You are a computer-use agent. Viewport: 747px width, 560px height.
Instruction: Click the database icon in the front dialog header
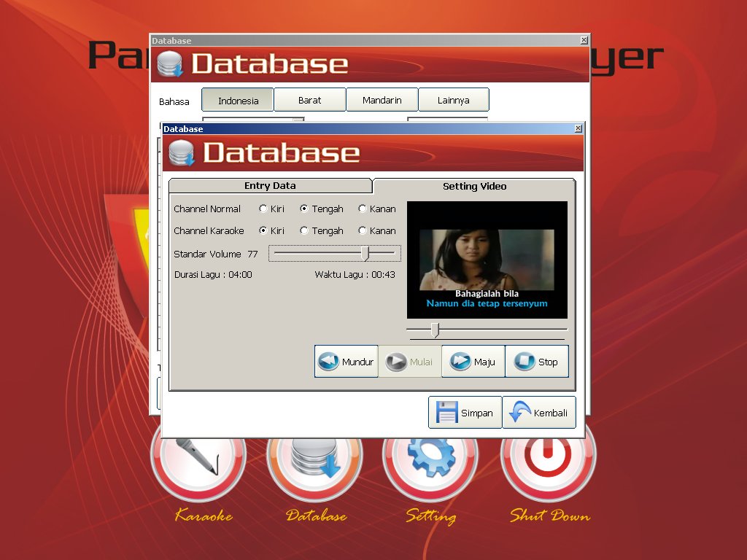pyautogui.click(x=182, y=153)
